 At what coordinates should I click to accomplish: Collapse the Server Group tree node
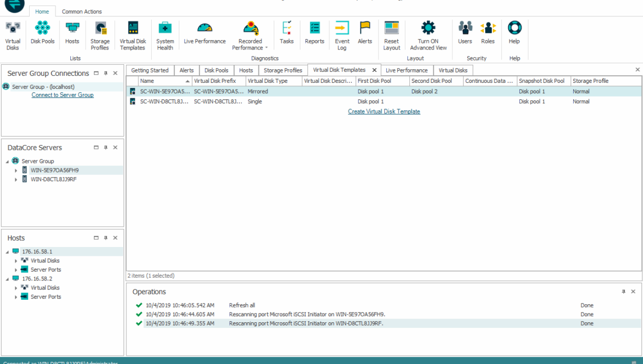coord(7,161)
